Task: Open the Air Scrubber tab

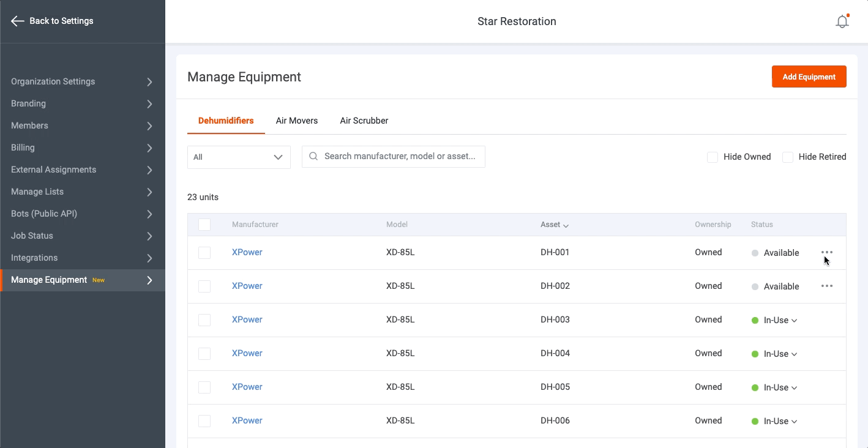Action: coord(364,121)
